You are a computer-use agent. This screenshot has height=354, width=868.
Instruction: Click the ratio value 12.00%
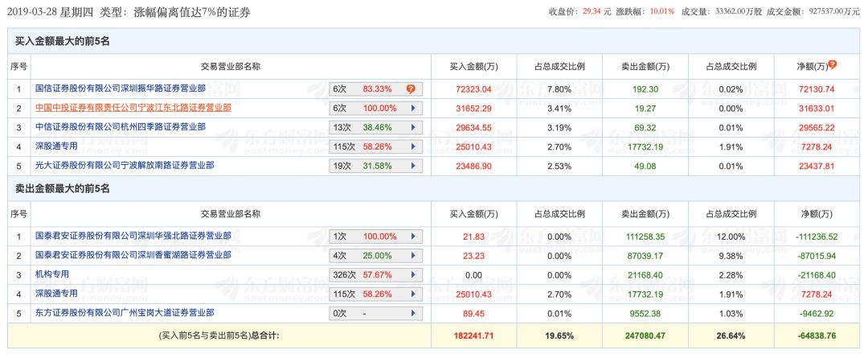(x=731, y=237)
